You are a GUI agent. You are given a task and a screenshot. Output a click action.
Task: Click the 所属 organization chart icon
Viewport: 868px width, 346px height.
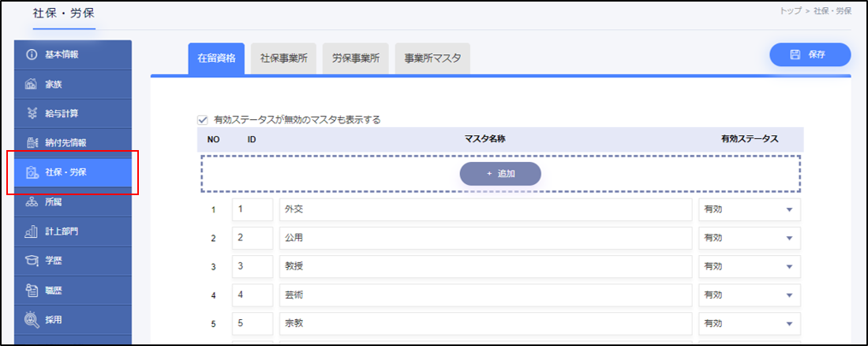[x=32, y=202]
